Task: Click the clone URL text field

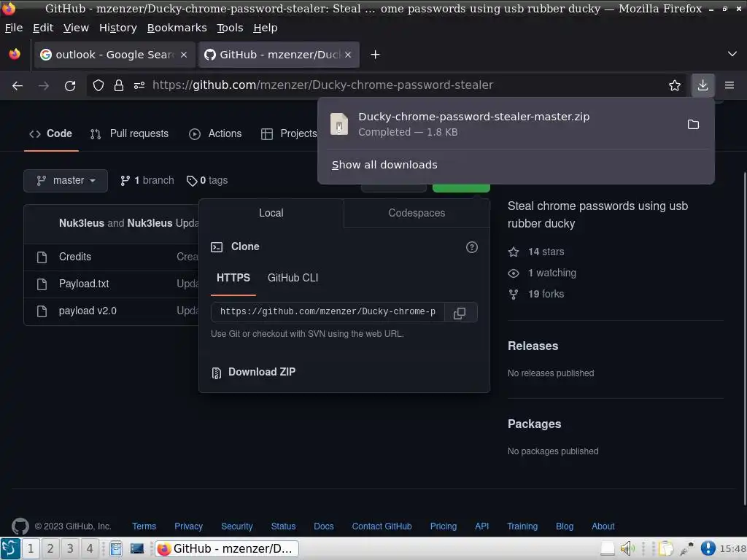Action: [328, 312]
